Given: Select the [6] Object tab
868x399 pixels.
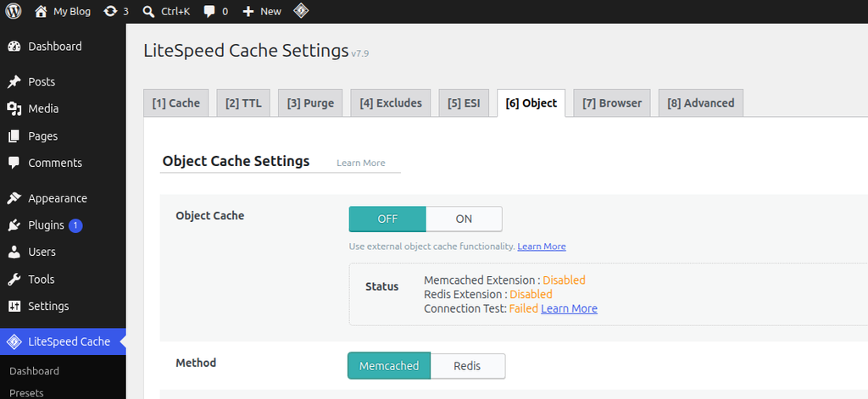Looking at the screenshot, I should pos(531,103).
